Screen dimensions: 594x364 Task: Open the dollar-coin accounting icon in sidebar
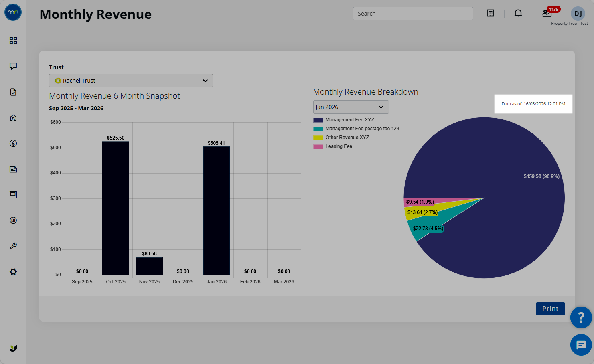click(x=13, y=143)
